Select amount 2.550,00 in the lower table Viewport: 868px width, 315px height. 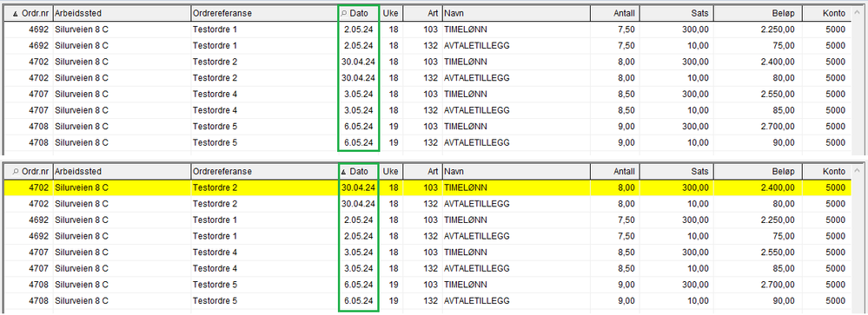pyautogui.click(x=778, y=253)
